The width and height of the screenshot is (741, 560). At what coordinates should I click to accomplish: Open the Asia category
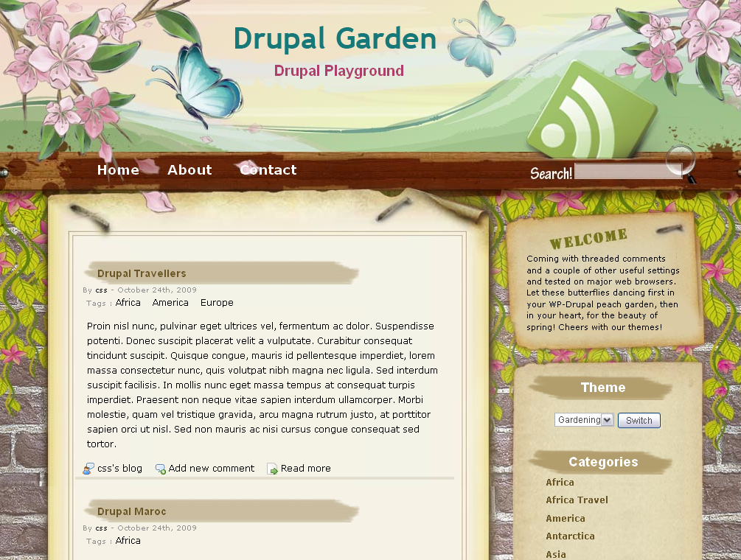point(556,554)
